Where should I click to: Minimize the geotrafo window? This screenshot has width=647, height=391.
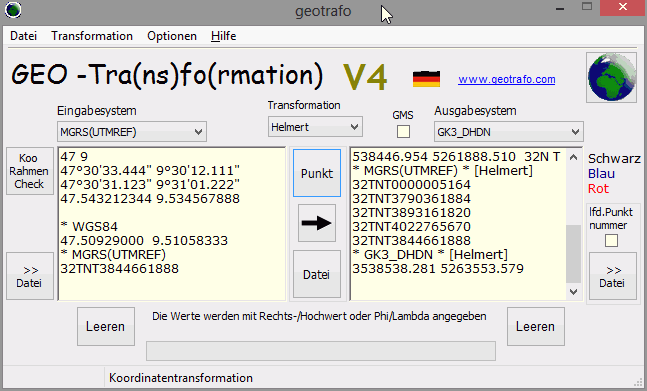click(560, 8)
